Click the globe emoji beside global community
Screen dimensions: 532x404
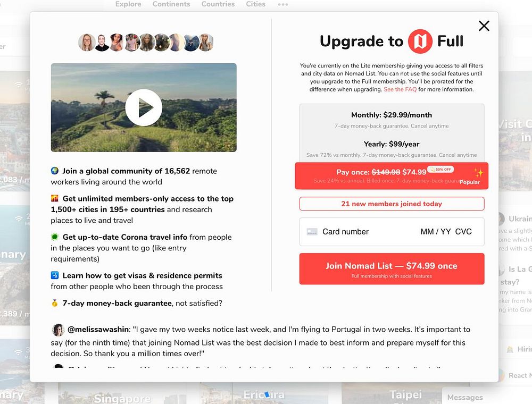point(55,171)
